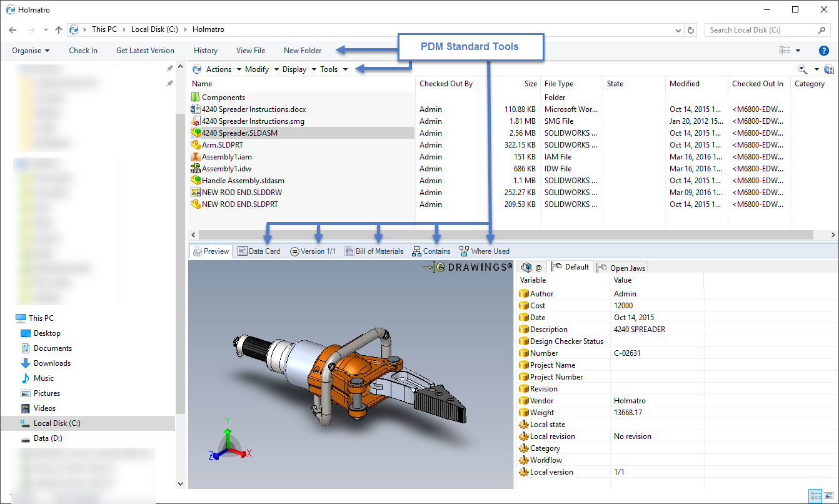
Task: Click the Music note icon in sidebar
Action: [26, 378]
